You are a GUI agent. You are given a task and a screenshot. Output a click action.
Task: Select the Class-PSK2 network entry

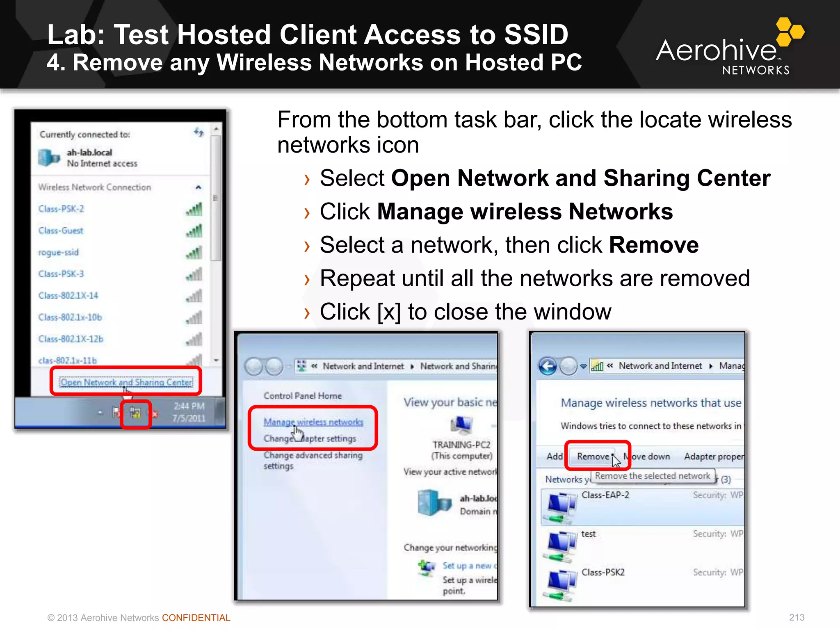[643, 584]
